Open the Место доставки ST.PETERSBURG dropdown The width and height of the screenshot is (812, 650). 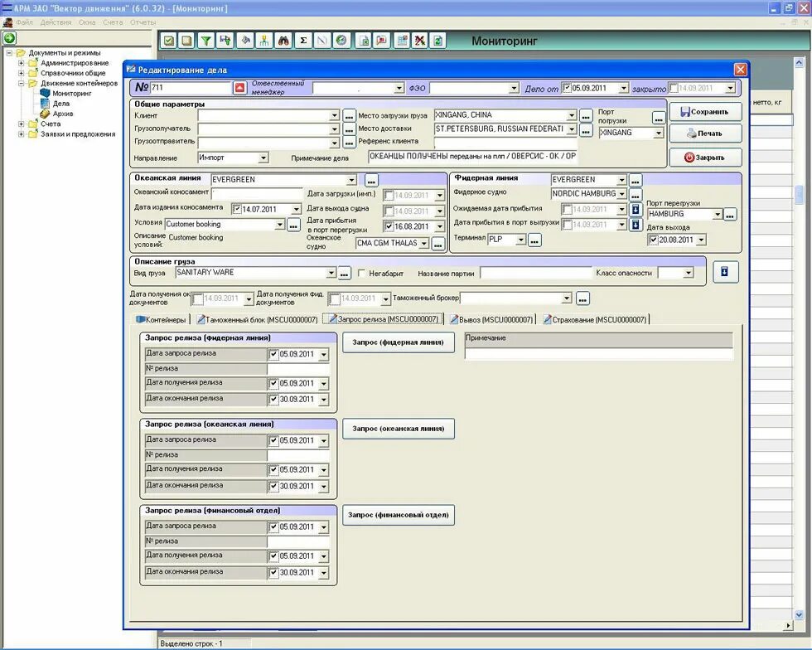coord(572,129)
